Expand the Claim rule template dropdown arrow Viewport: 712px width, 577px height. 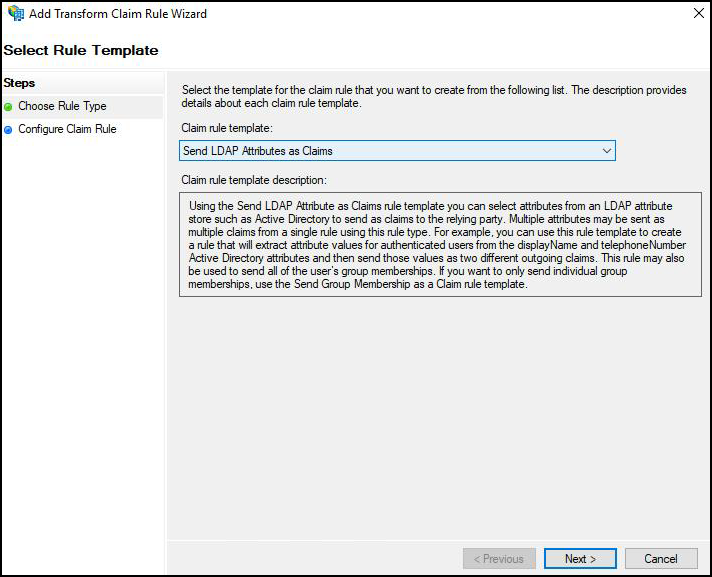pos(606,151)
